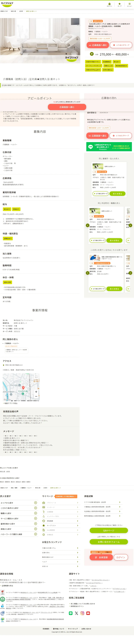Click top とりあえずキープ button in header card

tap(121, 45)
